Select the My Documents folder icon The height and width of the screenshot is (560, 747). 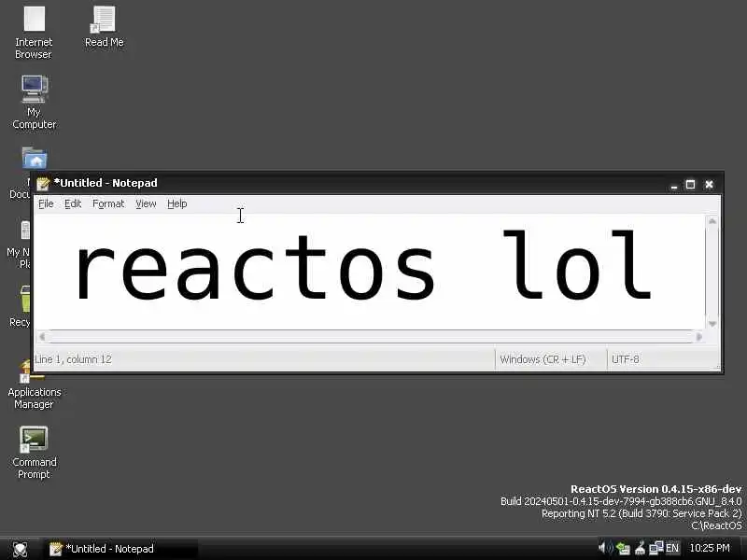(x=35, y=159)
